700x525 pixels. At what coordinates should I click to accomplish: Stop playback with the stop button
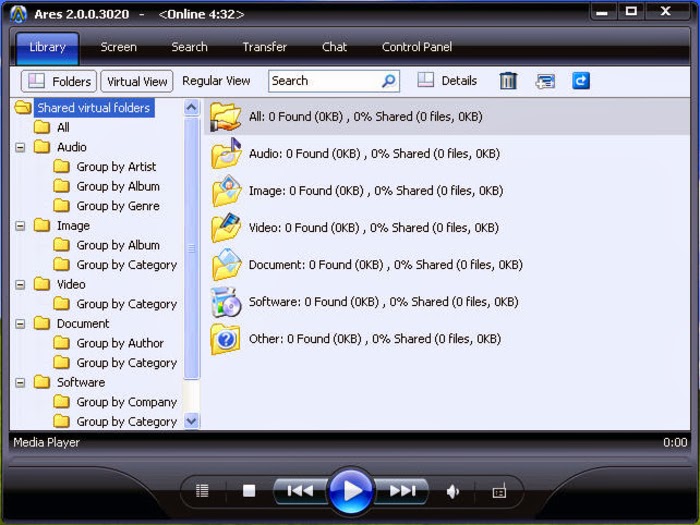point(249,491)
